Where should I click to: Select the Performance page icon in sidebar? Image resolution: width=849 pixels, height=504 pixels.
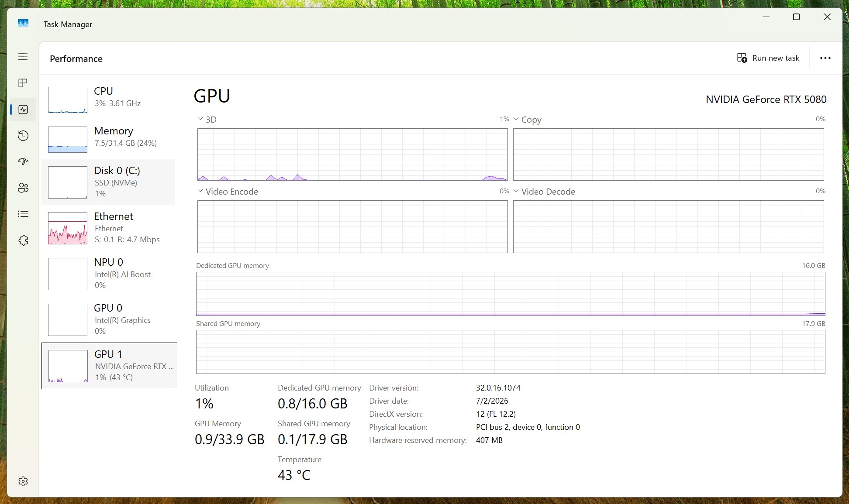pos(23,110)
